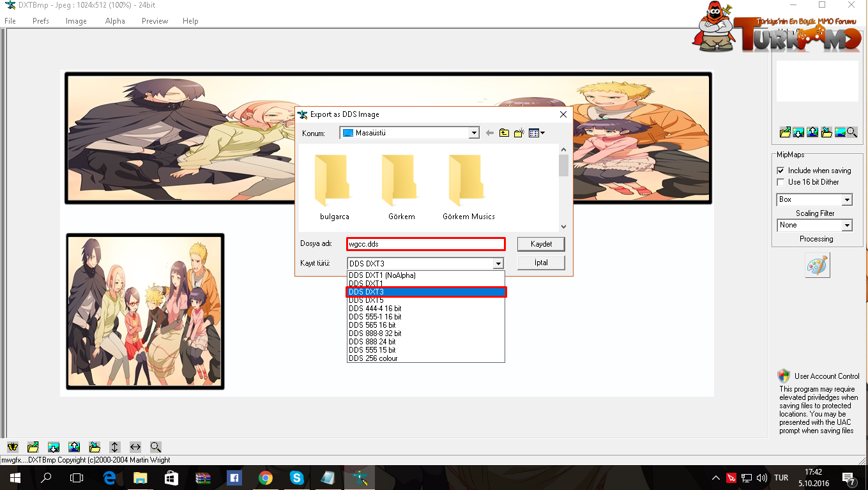This screenshot has width=868, height=490.
Task: Click the Dosya adı field containing wgcc.dds
Action: point(426,244)
